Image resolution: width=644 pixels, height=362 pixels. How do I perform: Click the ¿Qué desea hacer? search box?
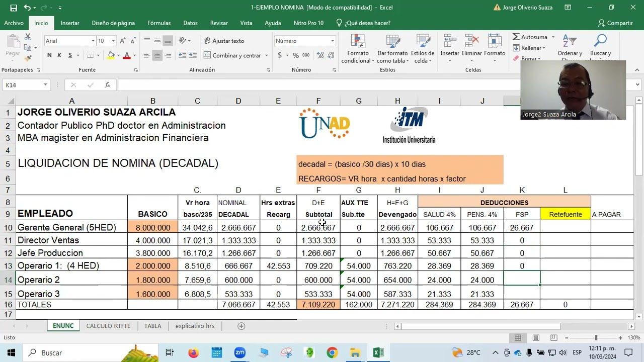tap(363, 23)
